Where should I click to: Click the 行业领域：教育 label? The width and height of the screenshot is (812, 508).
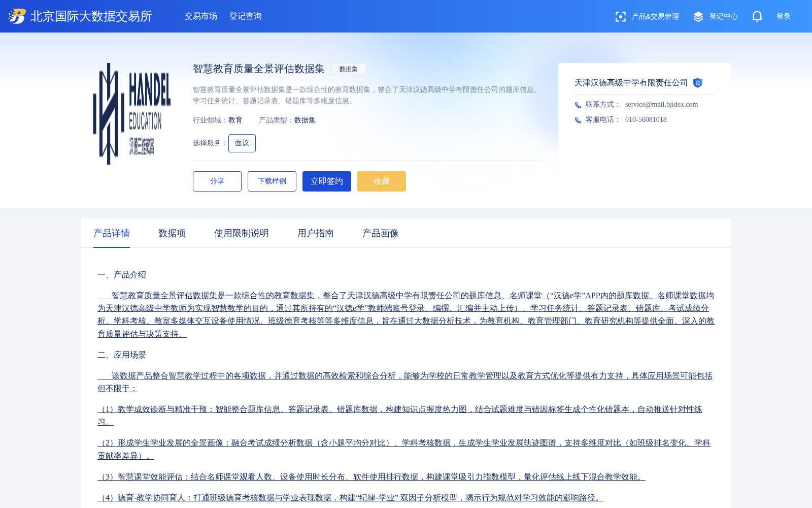(x=218, y=120)
